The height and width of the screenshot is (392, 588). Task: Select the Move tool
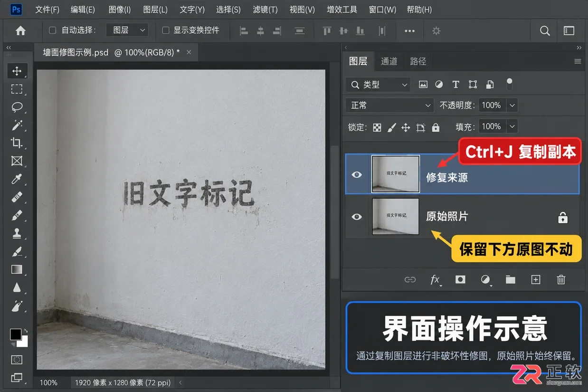click(x=17, y=71)
